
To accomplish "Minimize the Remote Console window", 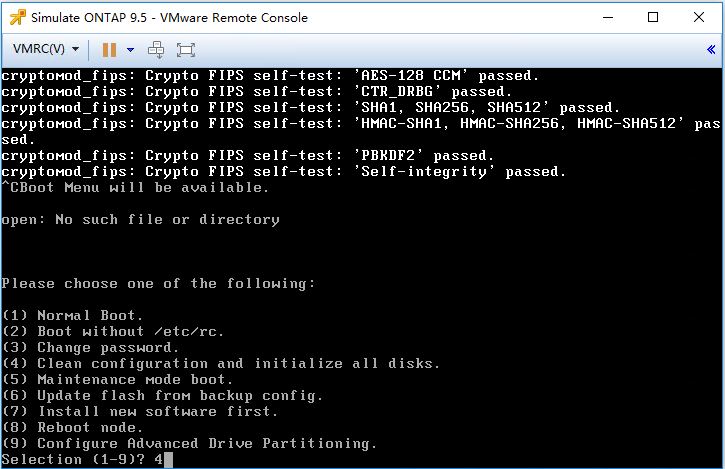I will tap(608, 18).
